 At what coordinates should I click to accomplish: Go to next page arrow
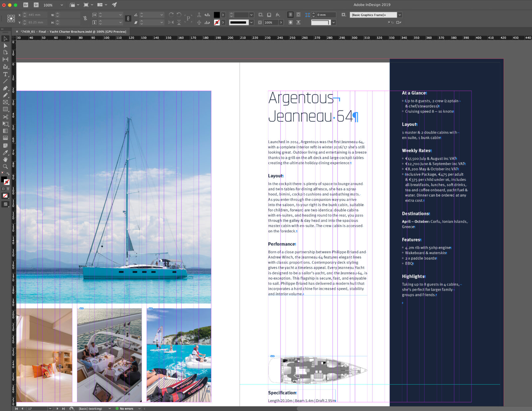pos(57,408)
